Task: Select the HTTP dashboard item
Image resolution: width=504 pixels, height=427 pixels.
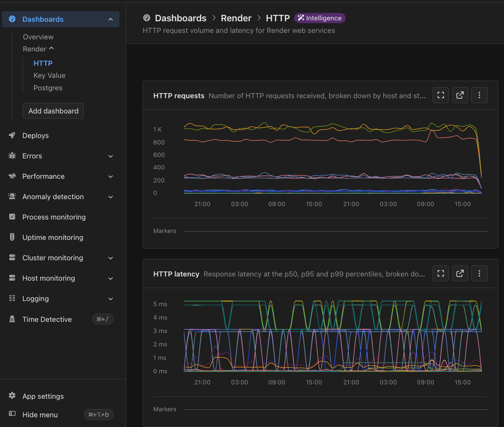Action: point(43,63)
